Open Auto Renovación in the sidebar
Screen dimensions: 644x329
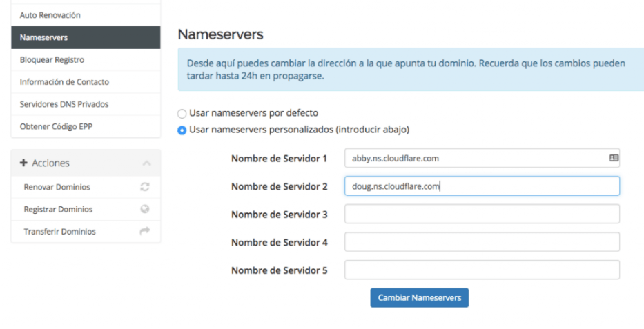pyautogui.click(x=86, y=15)
